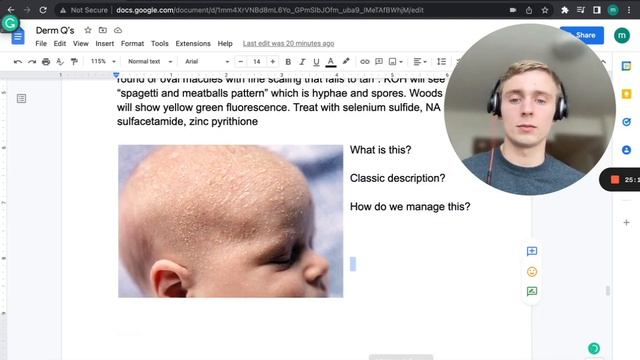Open the insert image dropdown

395,62
